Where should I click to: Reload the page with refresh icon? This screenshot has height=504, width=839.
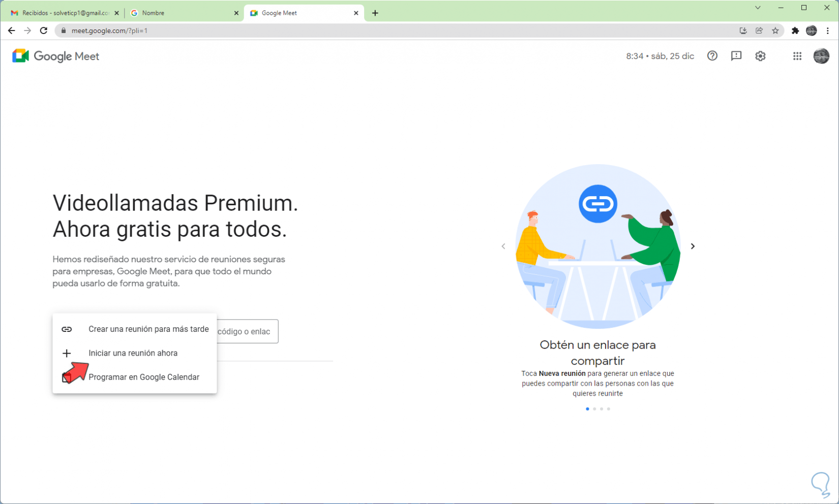pos(44,30)
